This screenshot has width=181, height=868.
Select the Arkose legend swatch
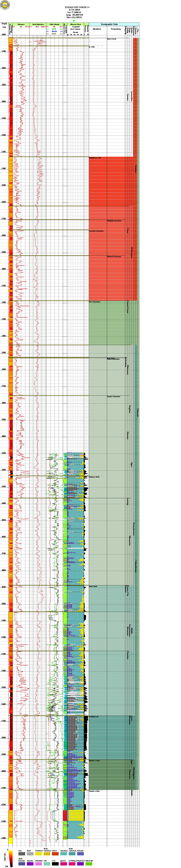tap(55, 854)
